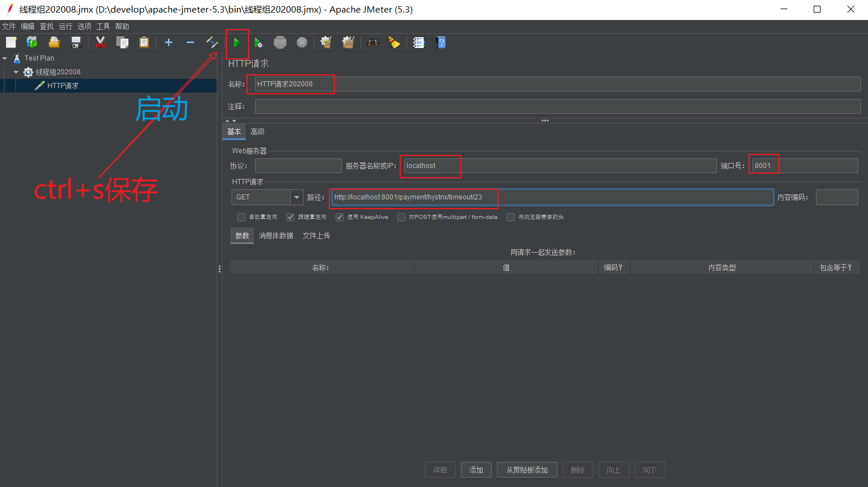Click the 向上 button
Viewport: 868px width, 487px height.
[614, 470]
